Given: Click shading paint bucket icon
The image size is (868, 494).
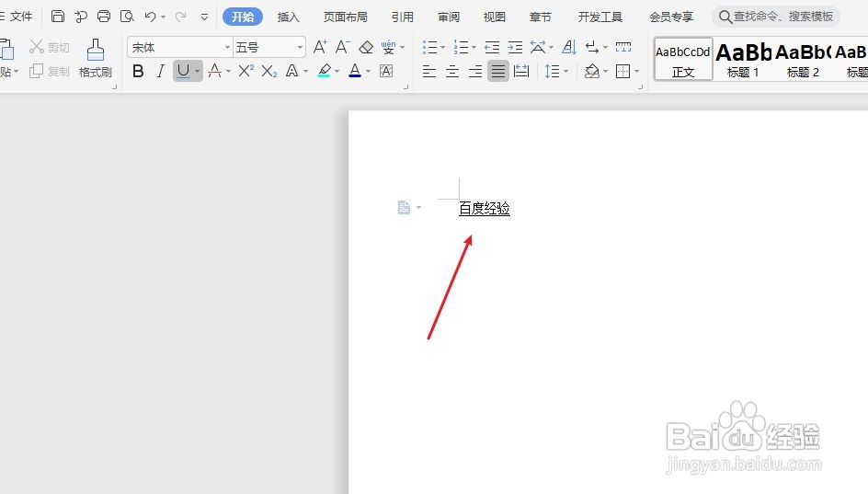Looking at the screenshot, I should tap(592, 71).
